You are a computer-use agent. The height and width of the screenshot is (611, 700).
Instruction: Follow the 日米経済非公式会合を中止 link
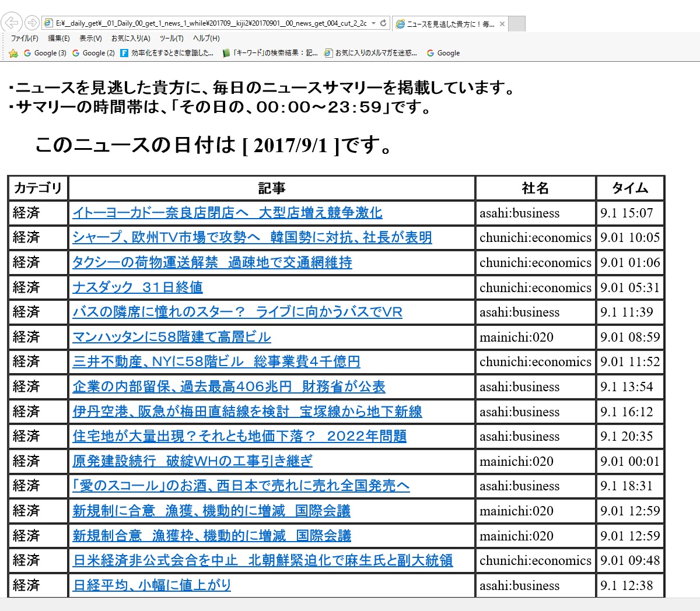(262, 560)
